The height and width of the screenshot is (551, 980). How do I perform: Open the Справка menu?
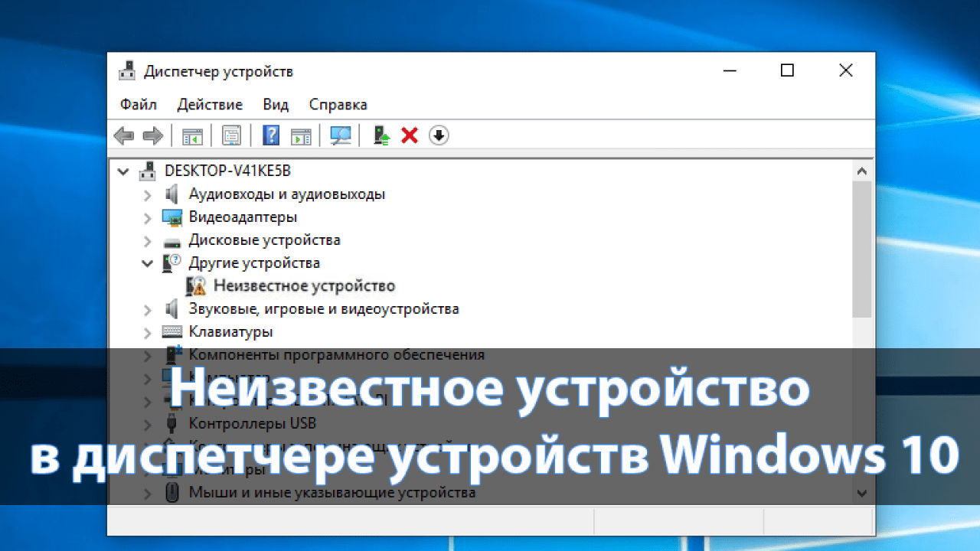tap(338, 105)
